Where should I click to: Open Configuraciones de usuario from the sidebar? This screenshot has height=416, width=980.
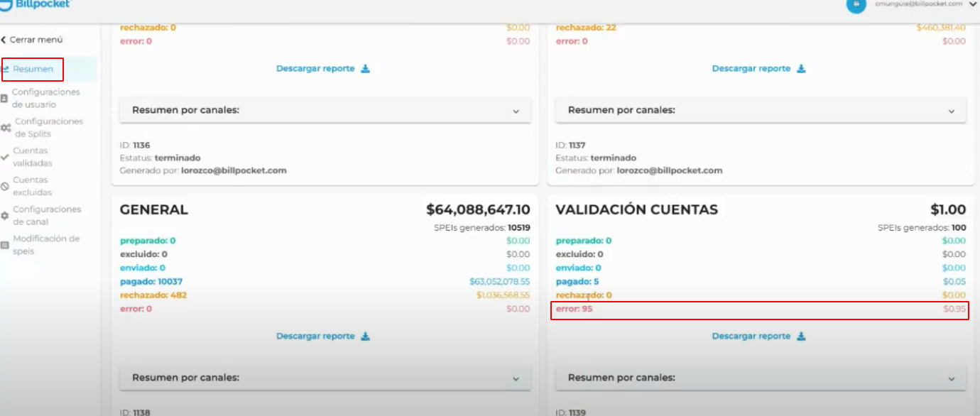click(x=45, y=98)
